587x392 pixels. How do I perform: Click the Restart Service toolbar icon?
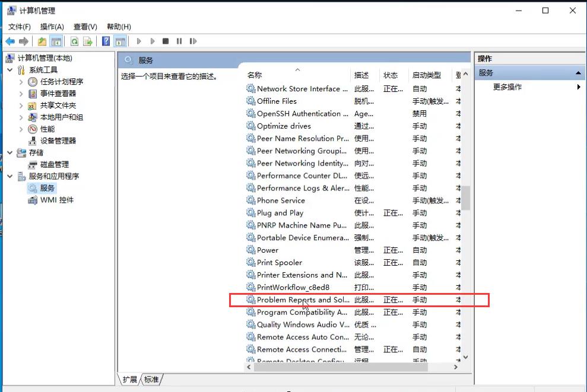point(193,41)
